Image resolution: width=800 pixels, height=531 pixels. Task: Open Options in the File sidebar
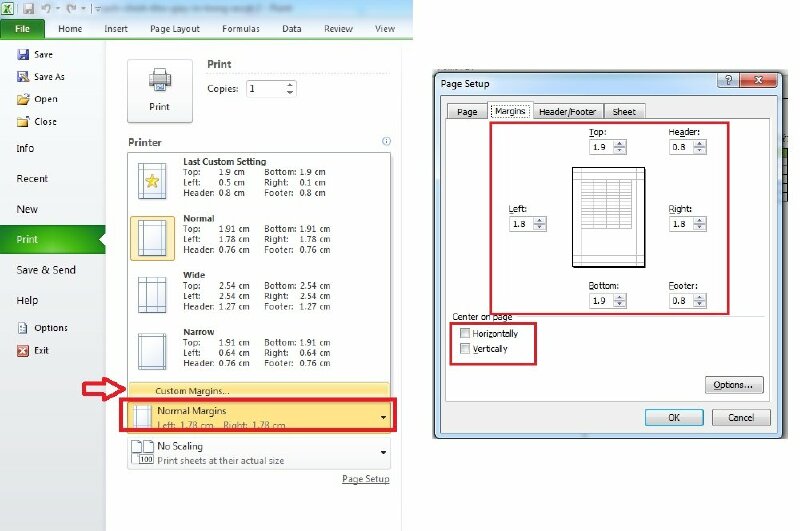42,328
